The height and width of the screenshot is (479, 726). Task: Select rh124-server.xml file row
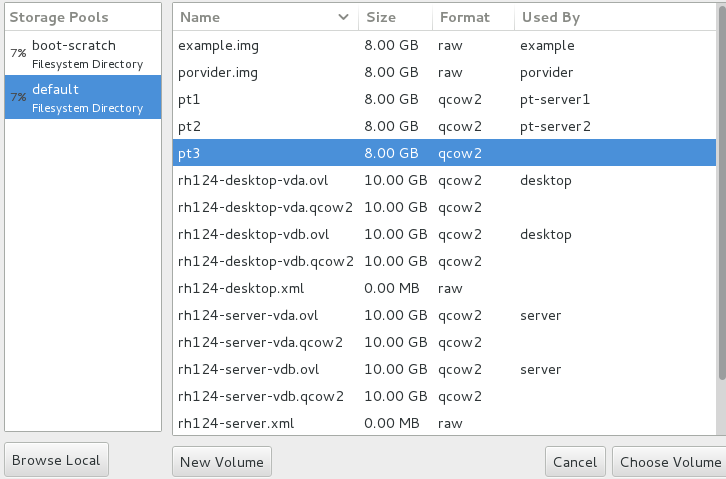pos(444,423)
